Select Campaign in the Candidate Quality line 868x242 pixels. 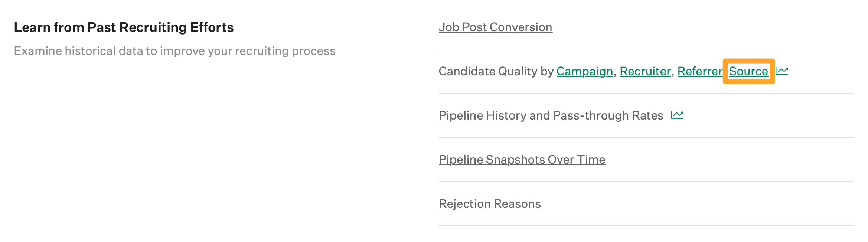click(x=585, y=71)
